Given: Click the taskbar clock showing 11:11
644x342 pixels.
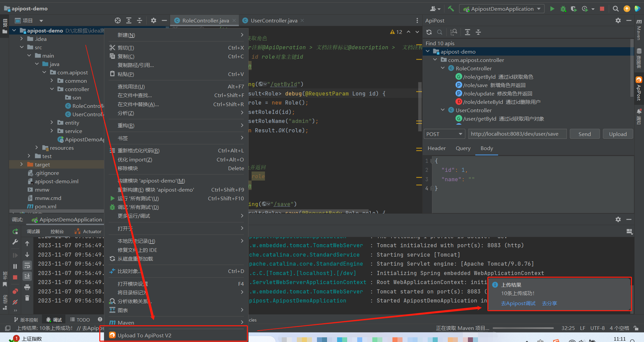Looking at the screenshot, I should (620, 339).
